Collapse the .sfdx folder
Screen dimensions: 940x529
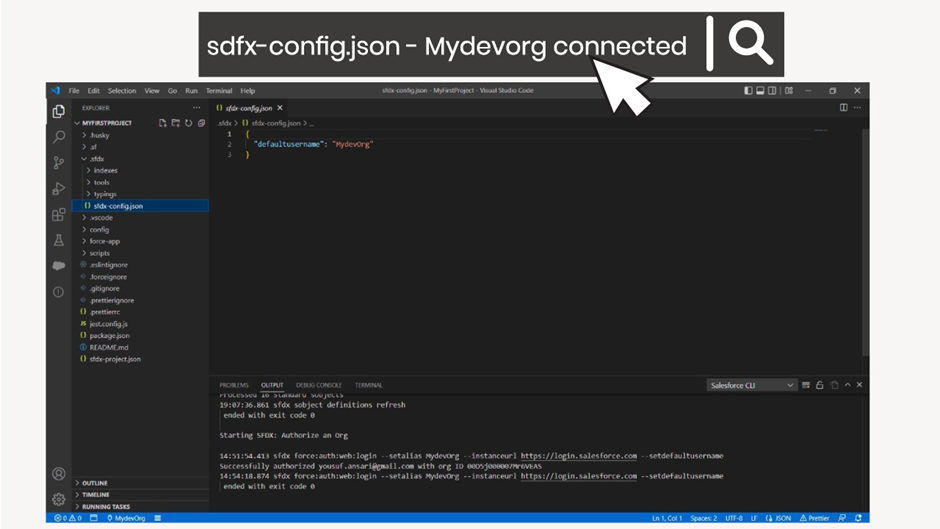pyautogui.click(x=140, y=159)
